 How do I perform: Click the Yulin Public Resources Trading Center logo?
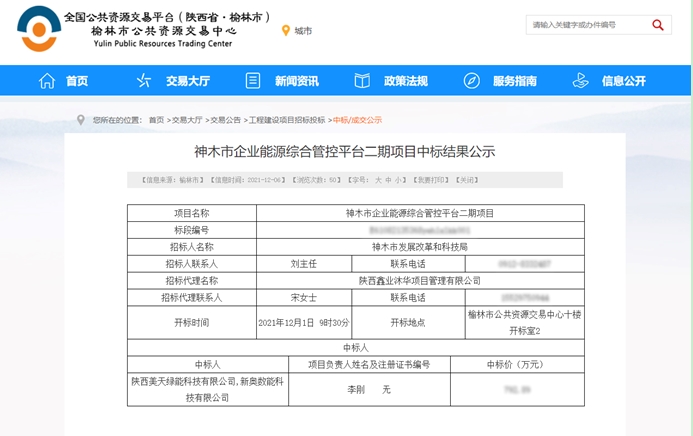pyautogui.click(x=39, y=29)
